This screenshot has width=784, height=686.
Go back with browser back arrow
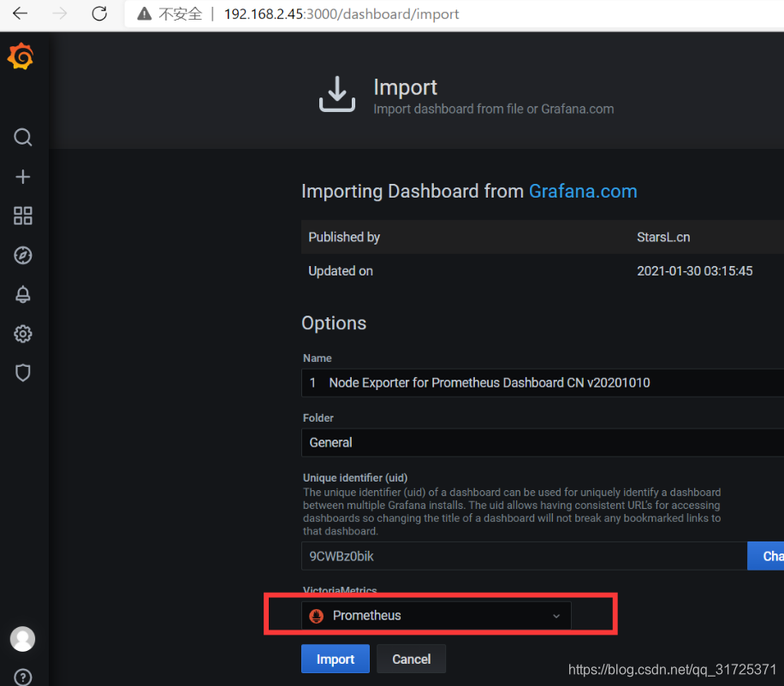click(20, 14)
